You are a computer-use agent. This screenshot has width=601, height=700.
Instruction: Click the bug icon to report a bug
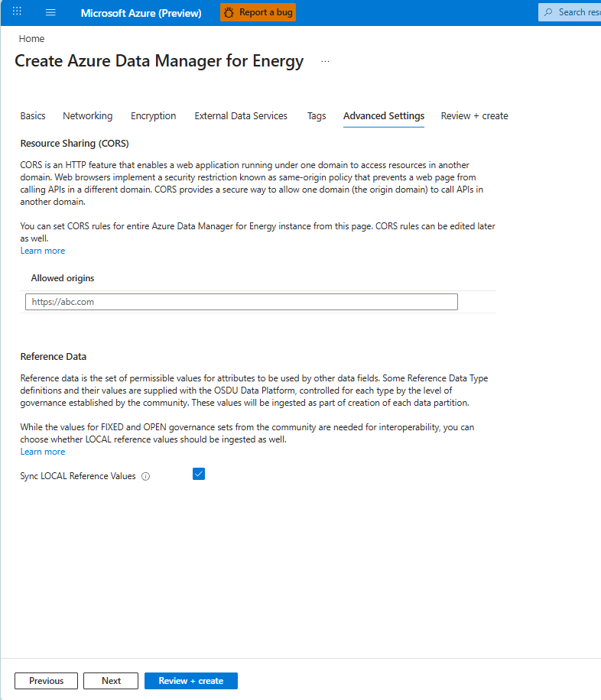(x=231, y=11)
